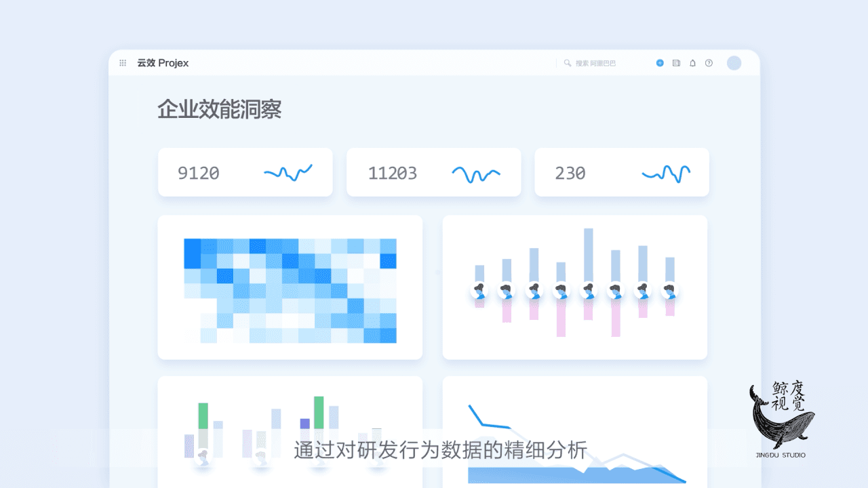The width and height of the screenshot is (868, 488).
Task: Open the notifications bell icon
Action: (692, 63)
